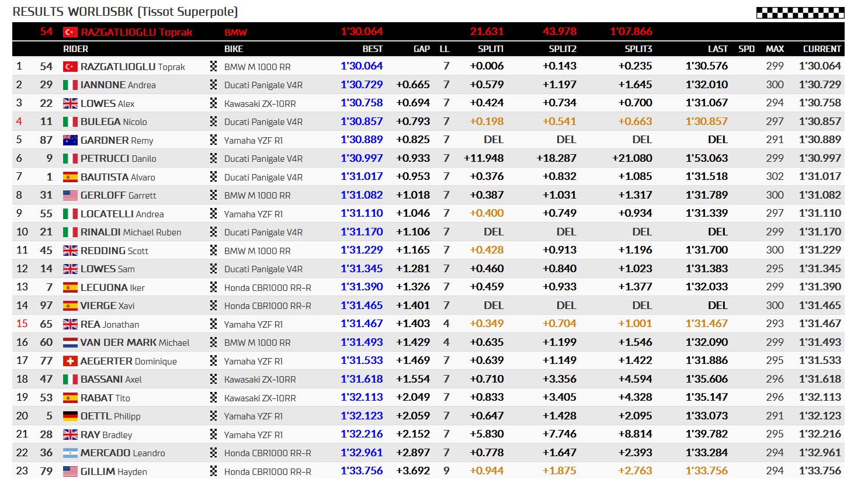Click the BIKE column header
This screenshot has width=868, height=479.
(x=234, y=49)
